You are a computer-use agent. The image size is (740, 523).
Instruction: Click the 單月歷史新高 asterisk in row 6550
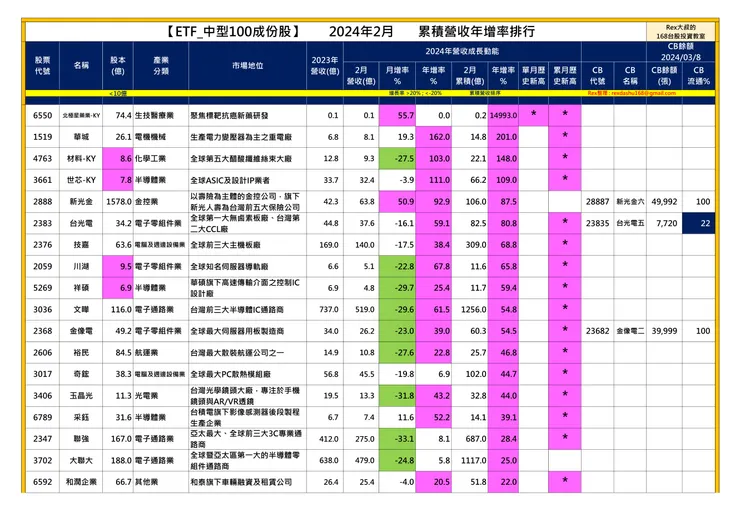tap(533, 114)
